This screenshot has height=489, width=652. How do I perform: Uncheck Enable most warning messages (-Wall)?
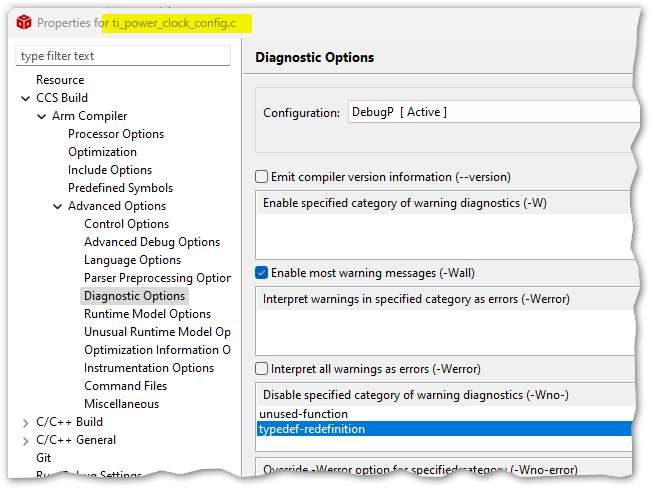tap(262, 273)
